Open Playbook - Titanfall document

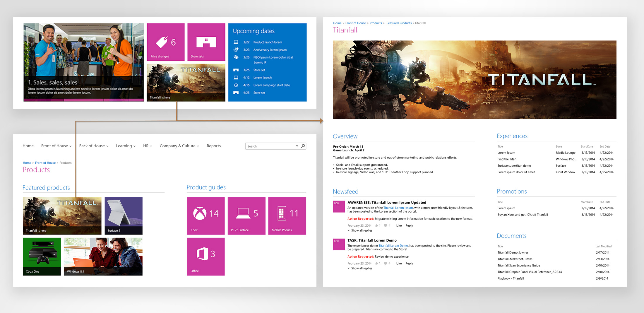coord(511,278)
